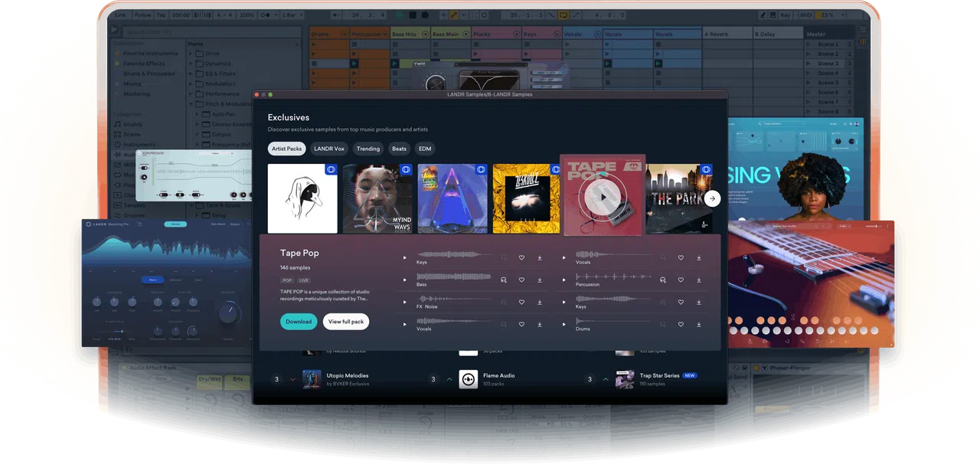Image resolution: width=980 pixels, height=465 pixels.
Task: Download the FX Noise sample
Action: (x=540, y=302)
